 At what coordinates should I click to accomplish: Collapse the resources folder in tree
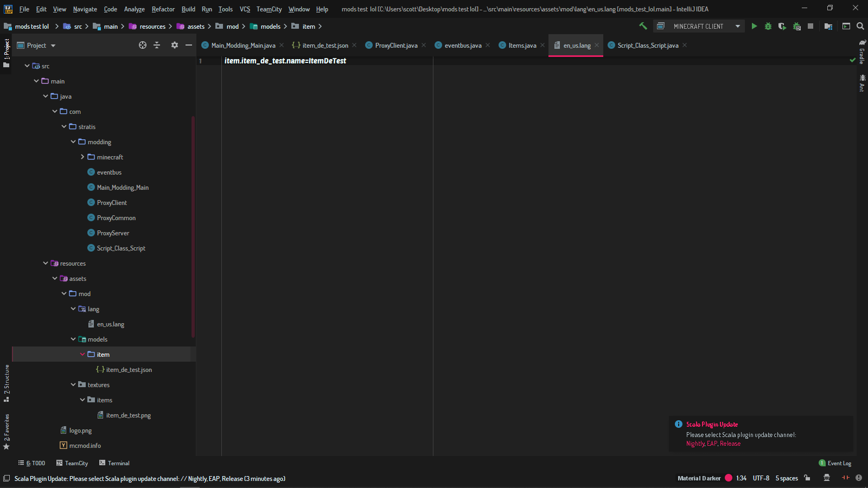pos(46,264)
